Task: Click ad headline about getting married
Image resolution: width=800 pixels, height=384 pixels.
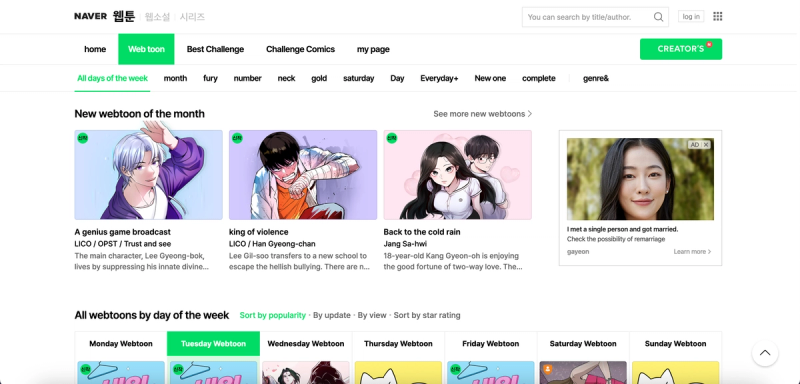Action: pos(622,229)
